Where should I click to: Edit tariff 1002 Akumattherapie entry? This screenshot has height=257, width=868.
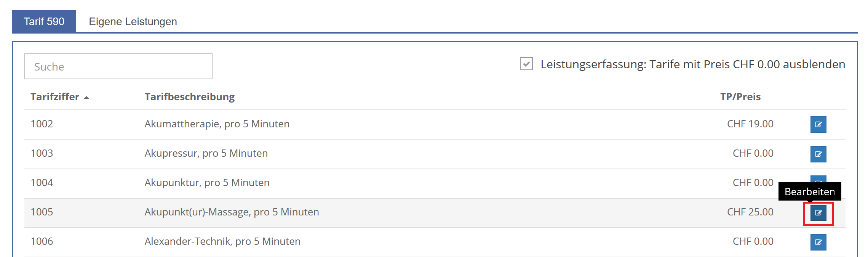[818, 124]
